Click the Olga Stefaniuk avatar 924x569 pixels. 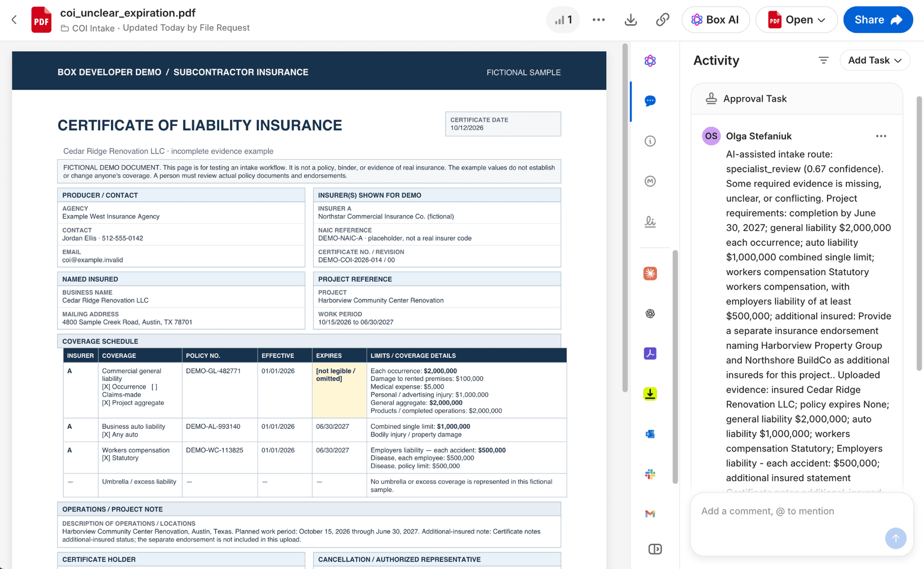tap(711, 136)
